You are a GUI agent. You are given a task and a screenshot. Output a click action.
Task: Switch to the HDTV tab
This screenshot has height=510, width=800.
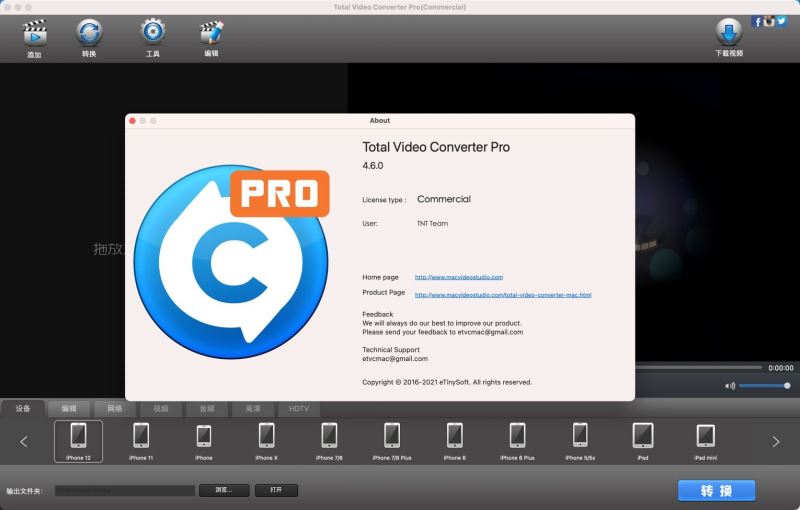(x=298, y=409)
